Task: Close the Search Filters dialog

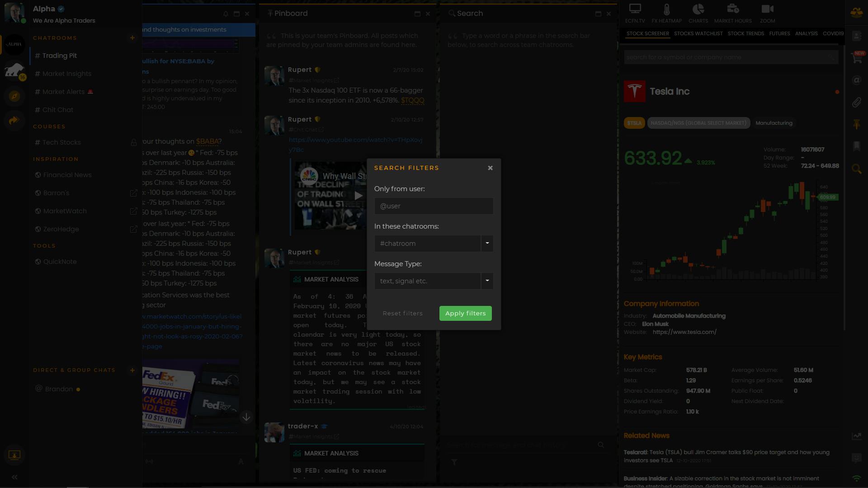Action: click(490, 168)
